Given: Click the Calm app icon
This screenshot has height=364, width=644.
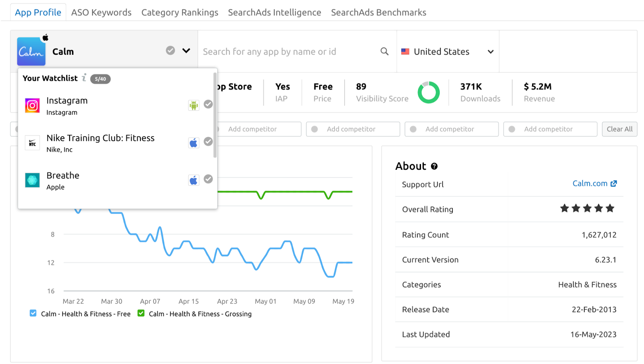Looking at the screenshot, I should (31, 51).
